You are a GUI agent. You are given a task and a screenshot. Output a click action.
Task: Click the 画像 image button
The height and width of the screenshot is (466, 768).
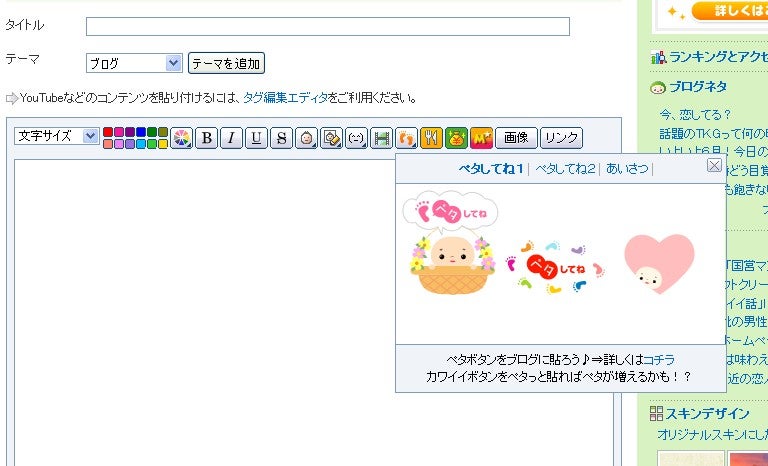(516, 138)
